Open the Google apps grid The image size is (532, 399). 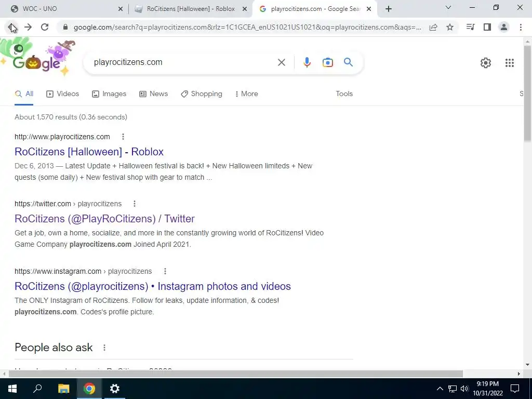[509, 63]
